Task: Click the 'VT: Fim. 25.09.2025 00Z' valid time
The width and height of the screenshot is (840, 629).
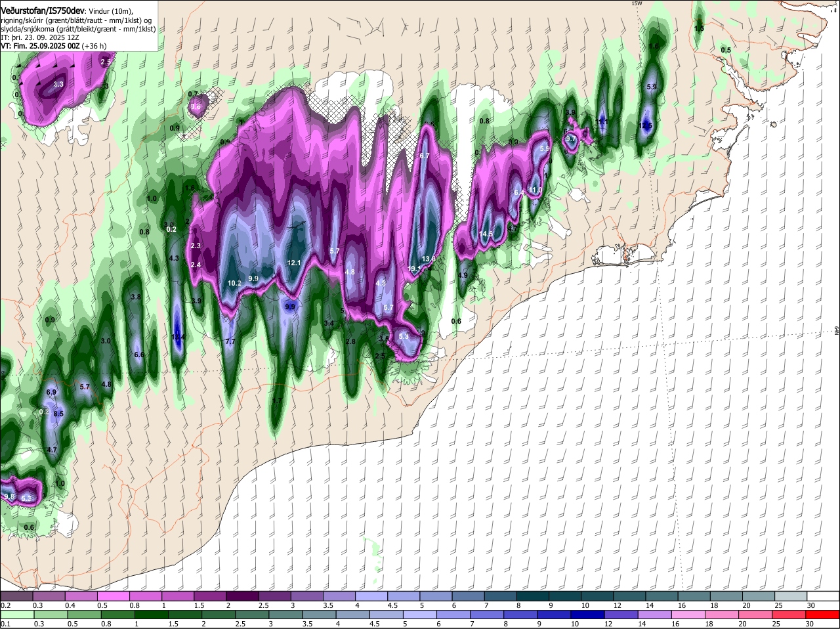Action: [x=40, y=46]
